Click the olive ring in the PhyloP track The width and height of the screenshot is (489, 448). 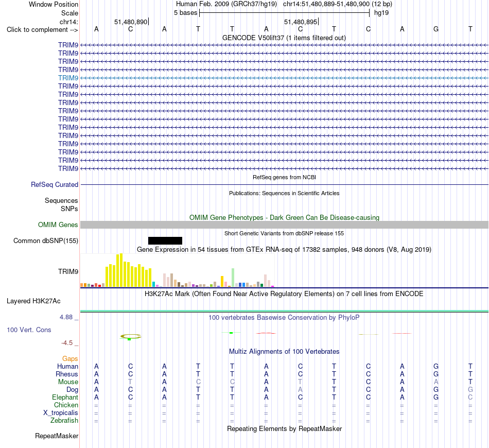(131, 336)
